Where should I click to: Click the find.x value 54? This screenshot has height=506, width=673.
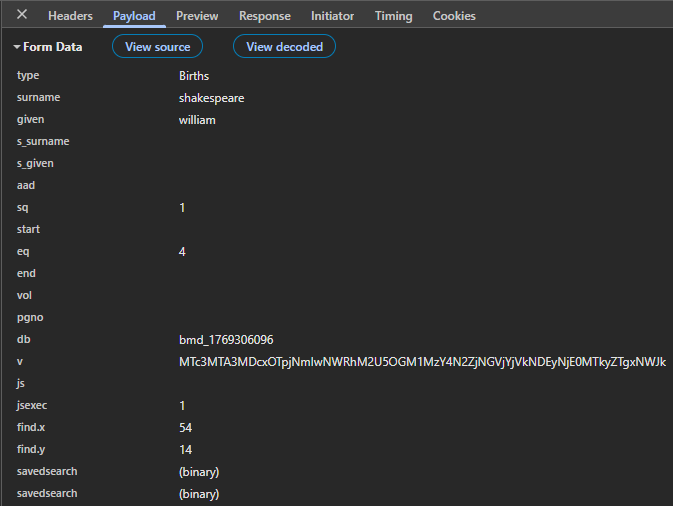pos(185,428)
